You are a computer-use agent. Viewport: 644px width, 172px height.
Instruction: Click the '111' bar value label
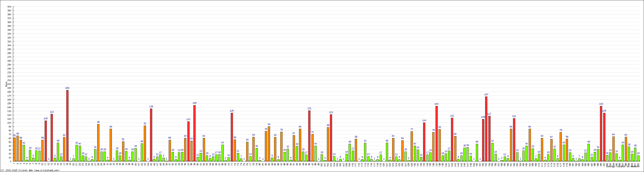[x=514, y=116]
